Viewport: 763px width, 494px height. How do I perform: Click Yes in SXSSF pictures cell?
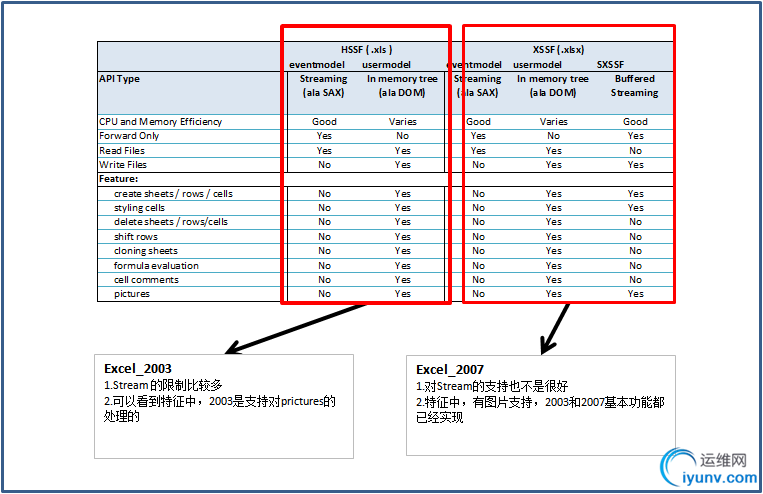pos(636,294)
